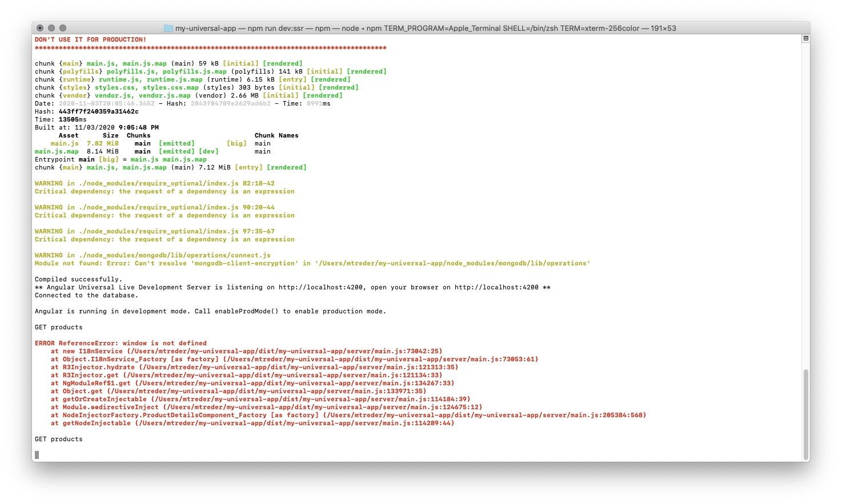
Task: Click the styles chunk line showing 303 bytes
Action: [197, 87]
